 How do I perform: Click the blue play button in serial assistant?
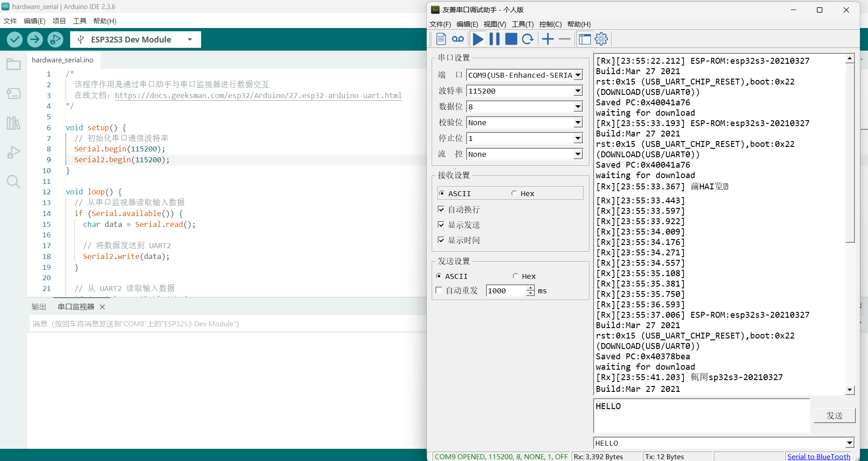pos(478,39)
